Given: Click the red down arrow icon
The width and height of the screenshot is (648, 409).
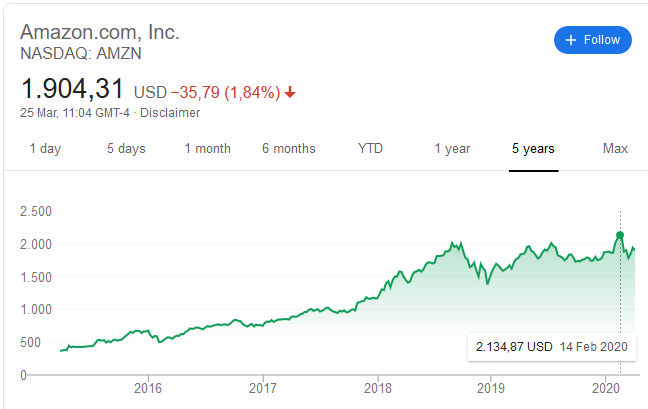Looking at the screenshot, I should (290, 93).
